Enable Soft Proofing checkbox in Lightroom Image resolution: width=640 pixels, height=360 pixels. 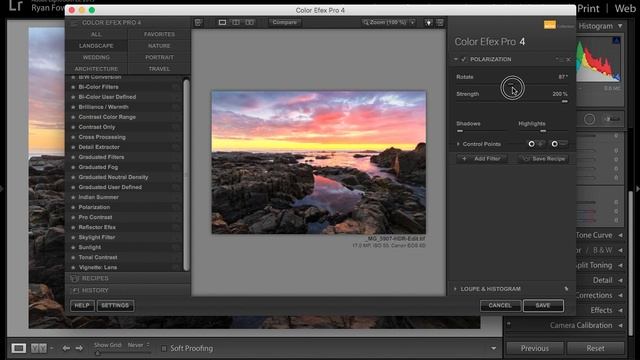[x=164, y=349]
